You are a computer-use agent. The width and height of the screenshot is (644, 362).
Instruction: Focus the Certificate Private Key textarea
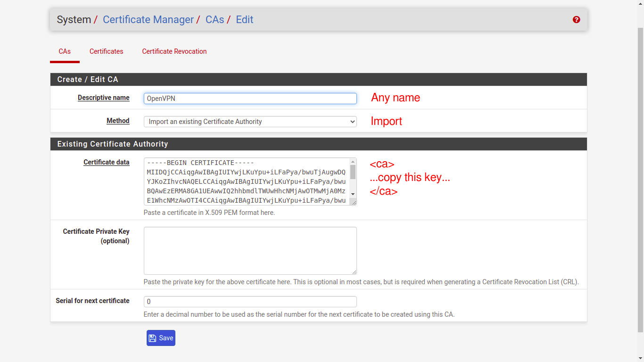(250, 250)
